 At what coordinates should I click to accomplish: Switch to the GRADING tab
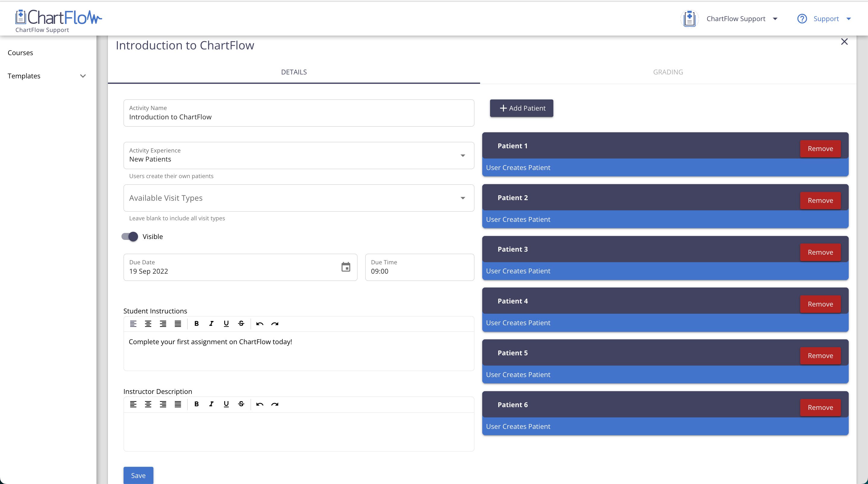pyautogui.click(x=668, y=72)
